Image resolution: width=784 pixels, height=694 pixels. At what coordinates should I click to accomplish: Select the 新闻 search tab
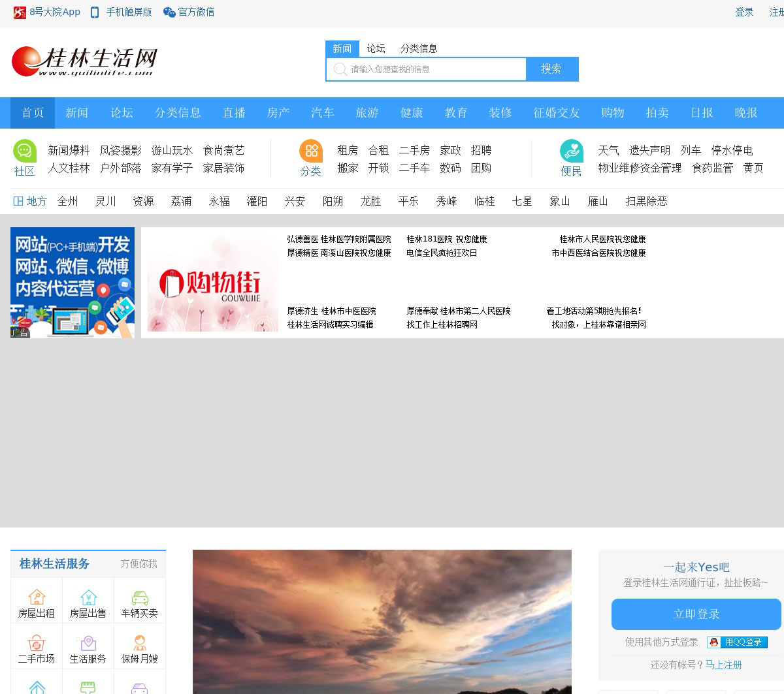[342, 49]
